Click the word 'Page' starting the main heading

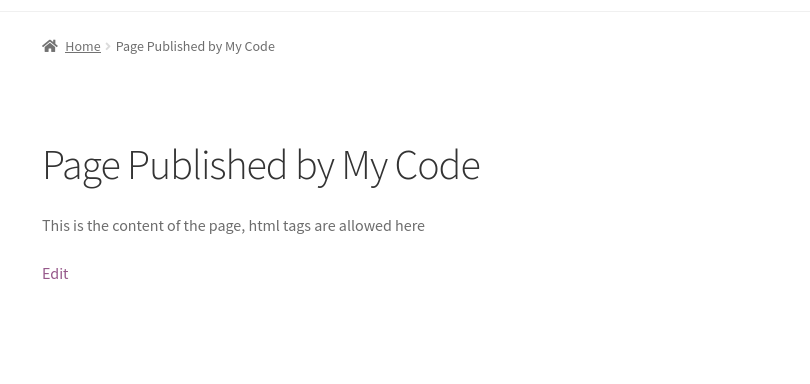pos(81,167)
